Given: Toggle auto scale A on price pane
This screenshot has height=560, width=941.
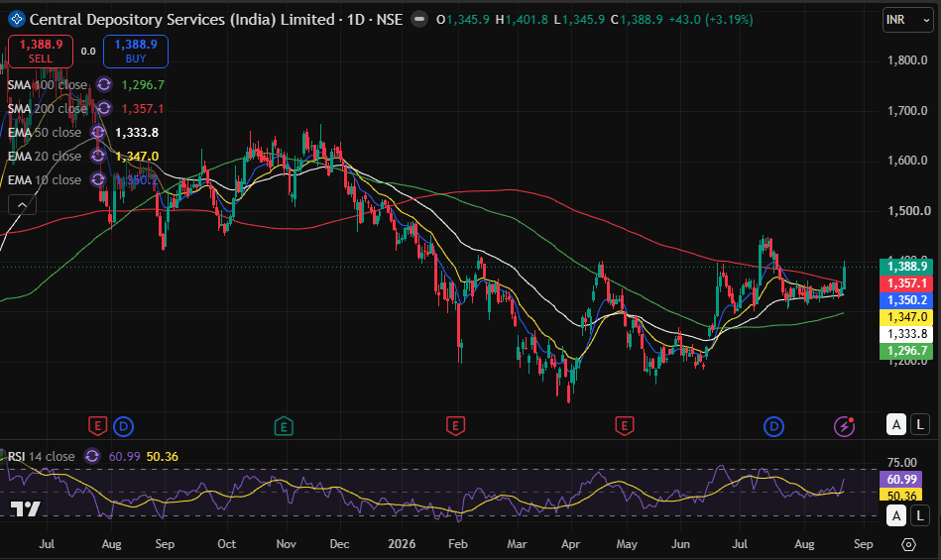Looking at the screenshot, I should coord(896,424).
